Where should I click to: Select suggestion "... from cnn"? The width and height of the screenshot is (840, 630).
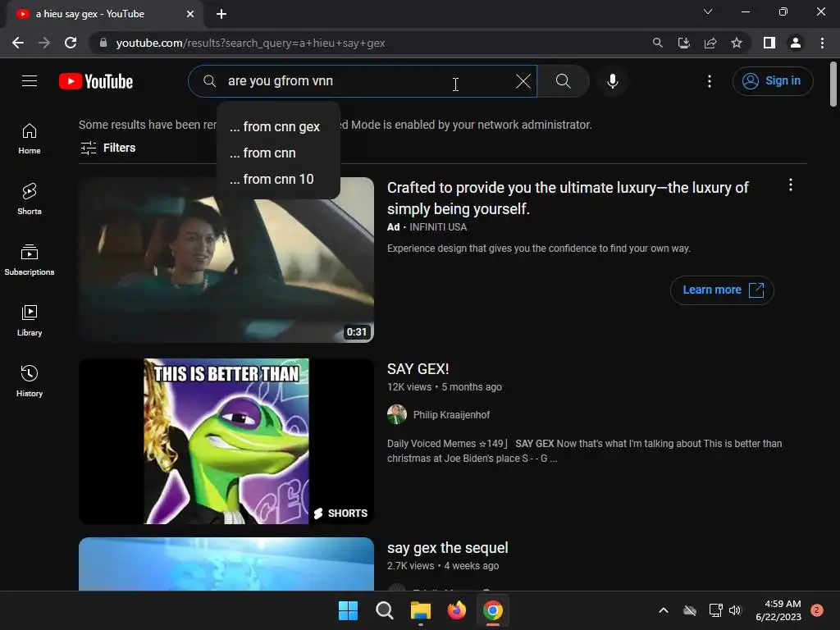[x=277, y=153]
